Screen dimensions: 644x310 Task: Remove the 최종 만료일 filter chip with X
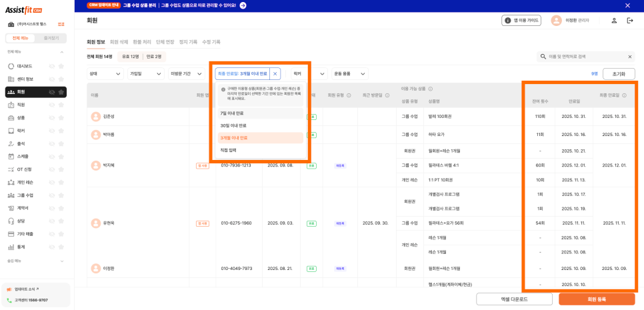coord(275,73)
